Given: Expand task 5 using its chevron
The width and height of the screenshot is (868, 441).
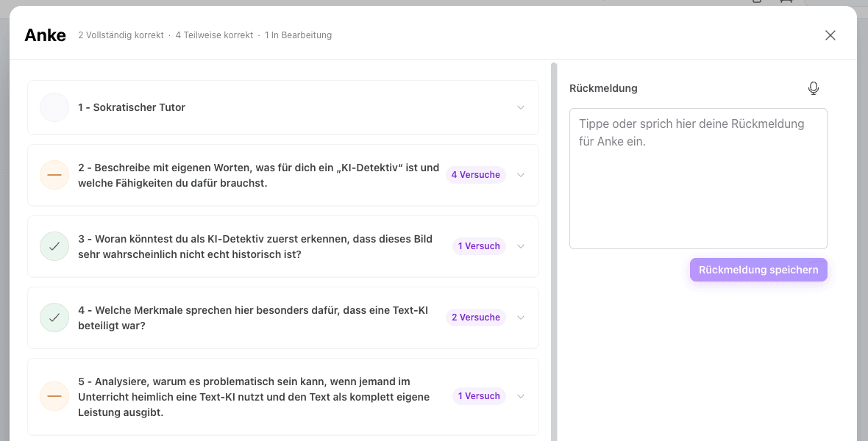Looking at the screenshot, I should (x=520, y=396).
